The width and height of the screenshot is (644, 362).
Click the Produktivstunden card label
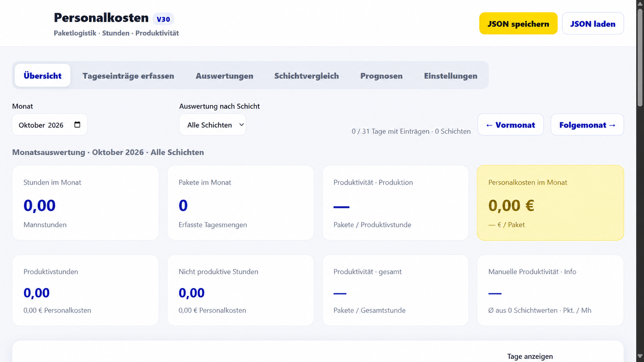[x=51, y=272]
